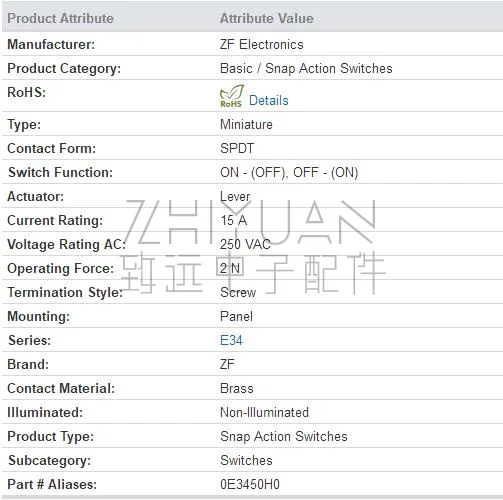
Task: Select the Screw termination style value
Action: [238, 292]
